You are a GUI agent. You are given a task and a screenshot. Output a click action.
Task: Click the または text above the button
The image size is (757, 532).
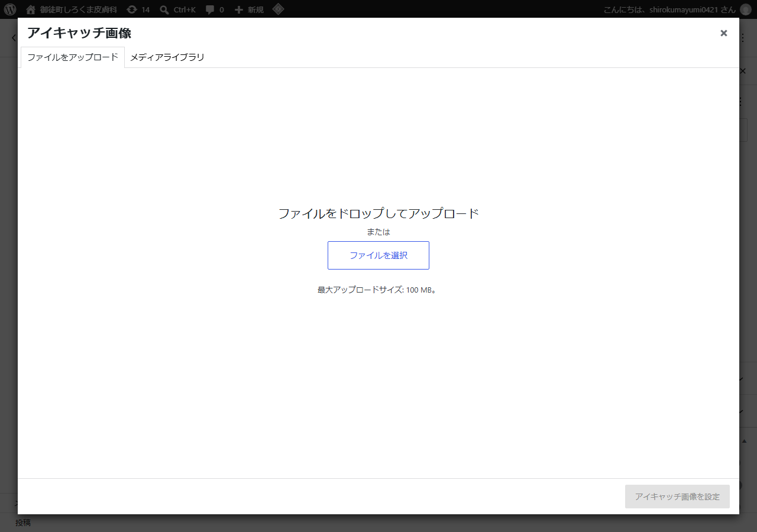tap(378, 232)
